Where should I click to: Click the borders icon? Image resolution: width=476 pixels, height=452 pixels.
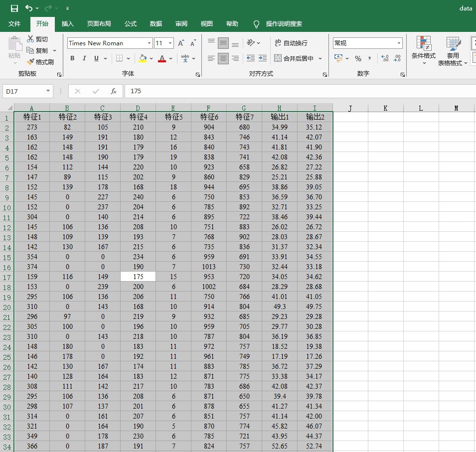[119, 58]
